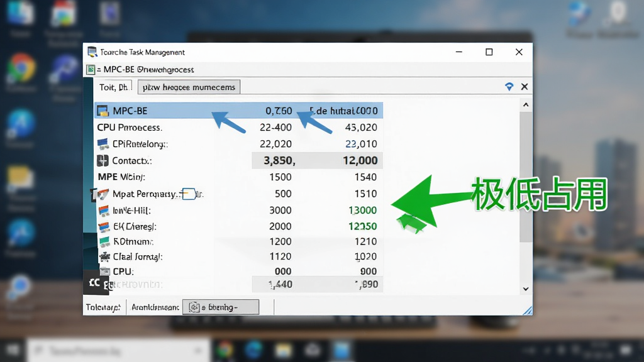
Task: Open the Windows Start menu
Action: [x=13, y=350]
